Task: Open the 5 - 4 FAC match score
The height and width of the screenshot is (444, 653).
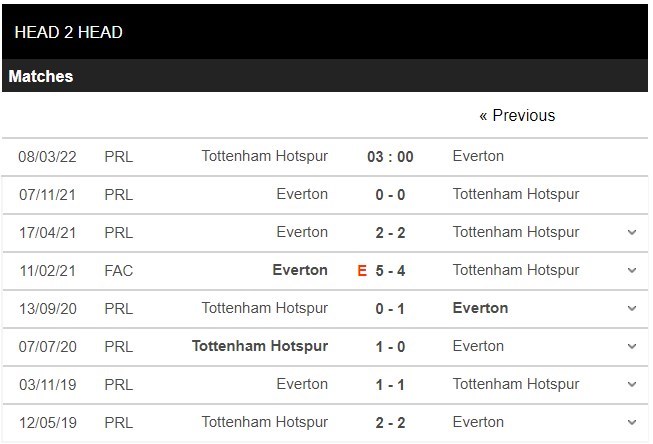Action: [390, 270]
